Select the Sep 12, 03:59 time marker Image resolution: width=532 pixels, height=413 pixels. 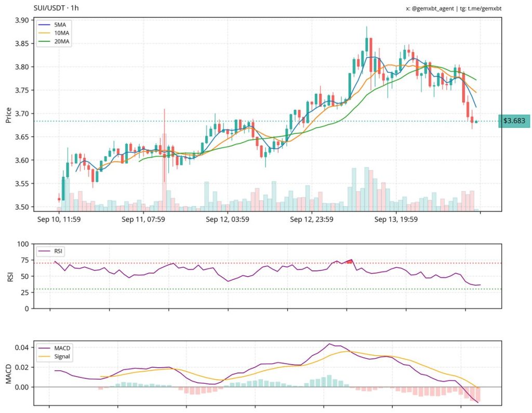coord(228,220)
